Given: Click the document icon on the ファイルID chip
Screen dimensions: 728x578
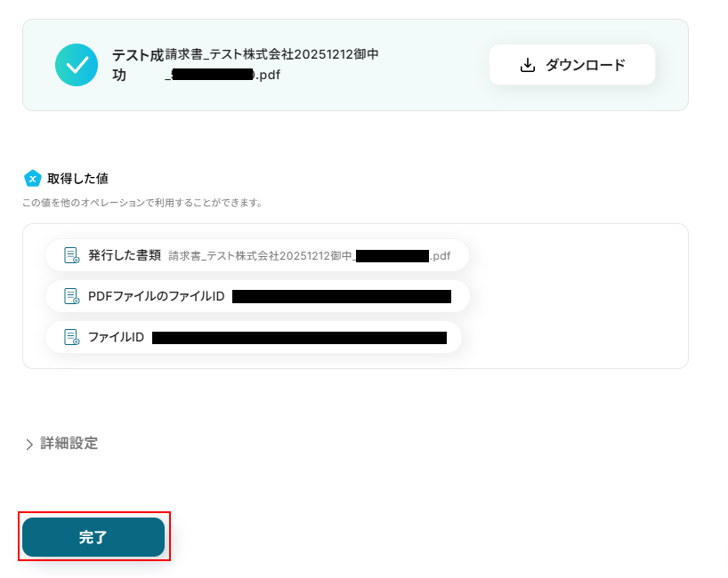Looking at the screenshot, I should pyautogui.click(x=71, y=337).
